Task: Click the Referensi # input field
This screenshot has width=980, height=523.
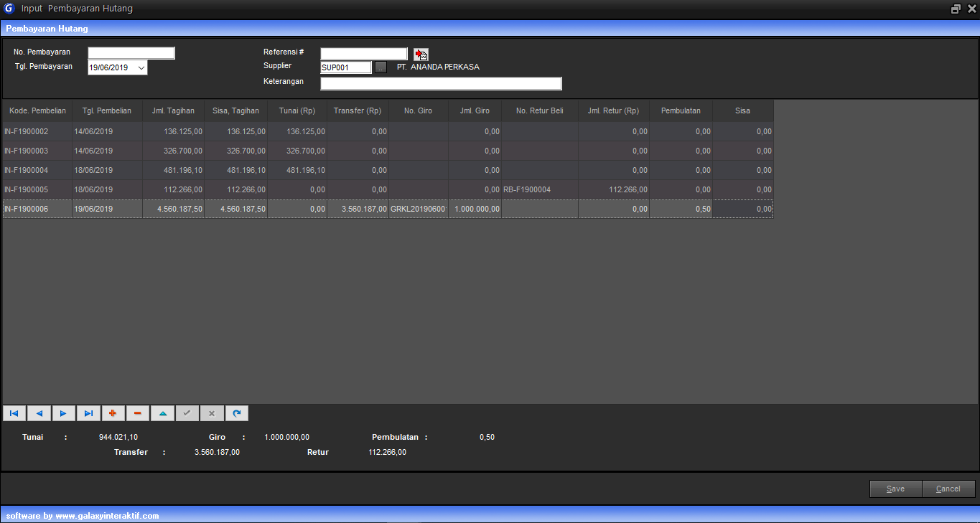Action: coord(363,54)
